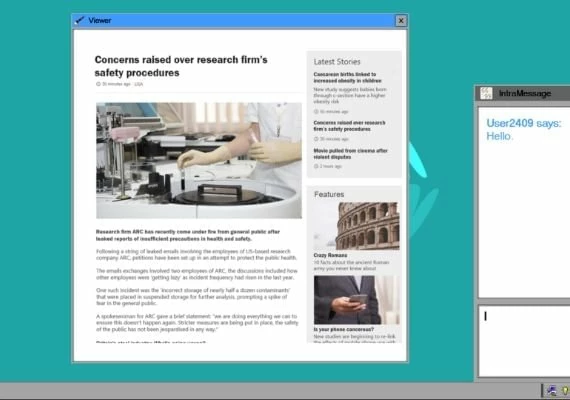Open Caesarean births linked to obesity story
This screenshot has height=400, width=570.
click(x=347, y=77)
